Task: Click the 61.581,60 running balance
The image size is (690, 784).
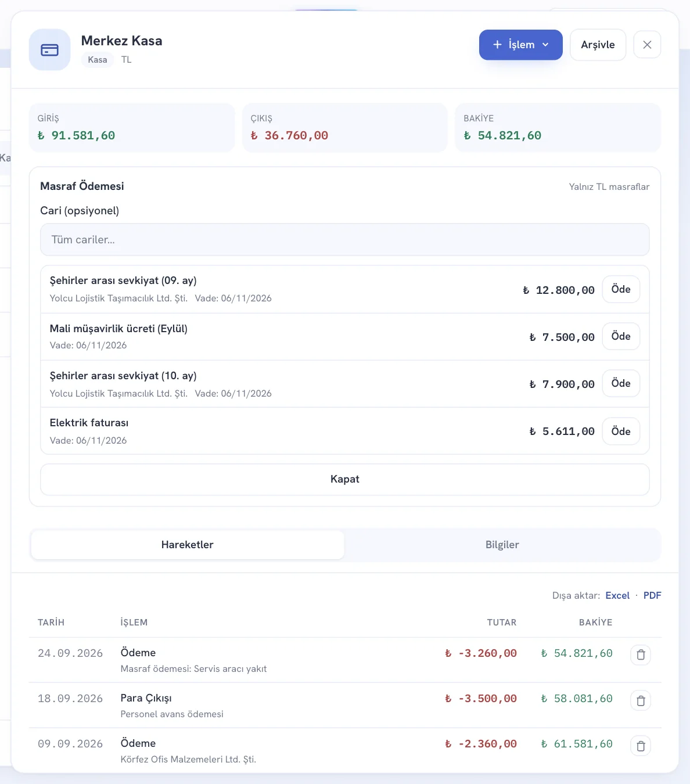Action: tap(577, 744)
